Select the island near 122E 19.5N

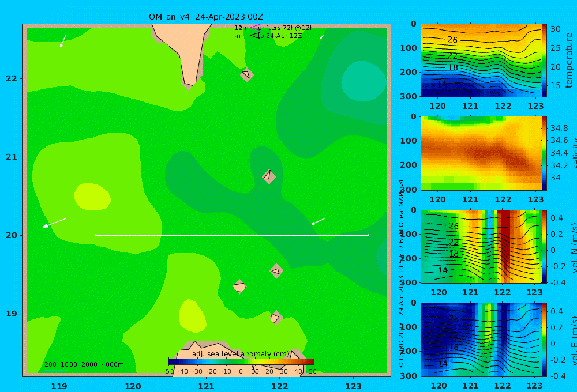pos(276,271)
